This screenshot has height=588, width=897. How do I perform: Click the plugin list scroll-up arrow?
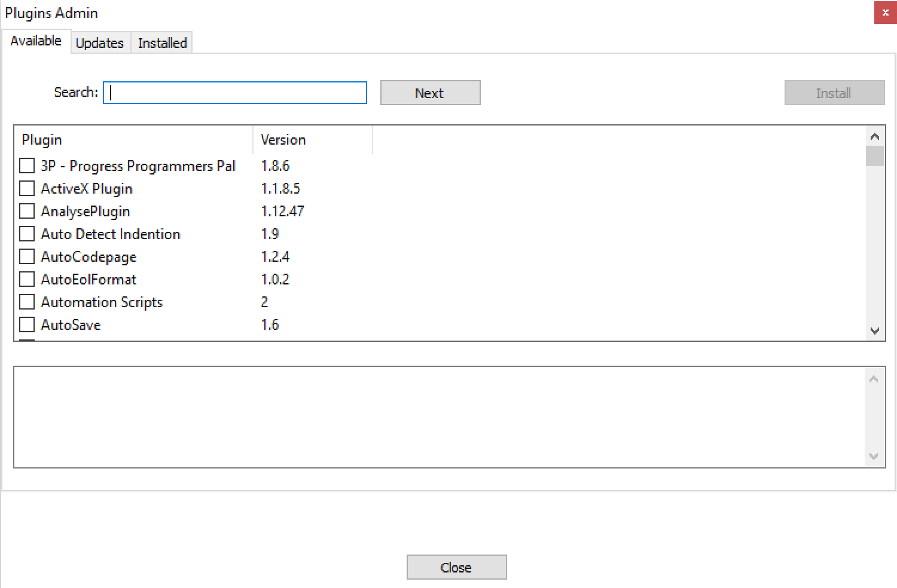875,136
